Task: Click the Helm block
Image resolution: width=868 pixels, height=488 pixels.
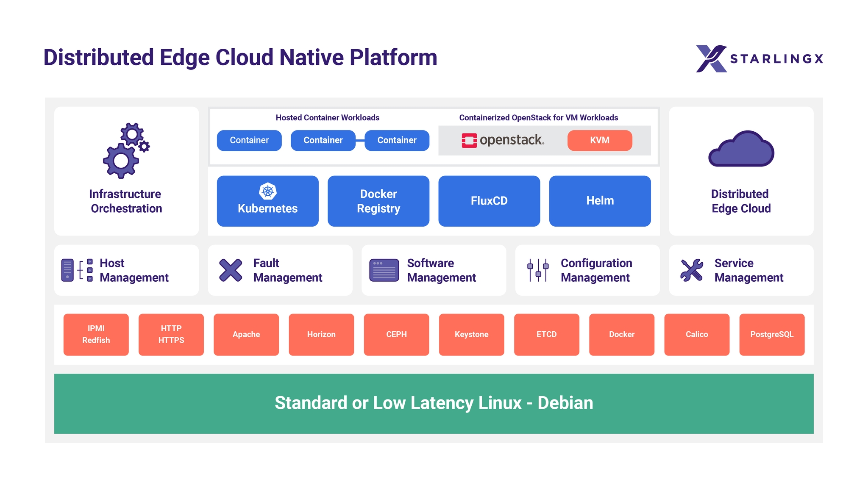Action: tap(600, 201)
